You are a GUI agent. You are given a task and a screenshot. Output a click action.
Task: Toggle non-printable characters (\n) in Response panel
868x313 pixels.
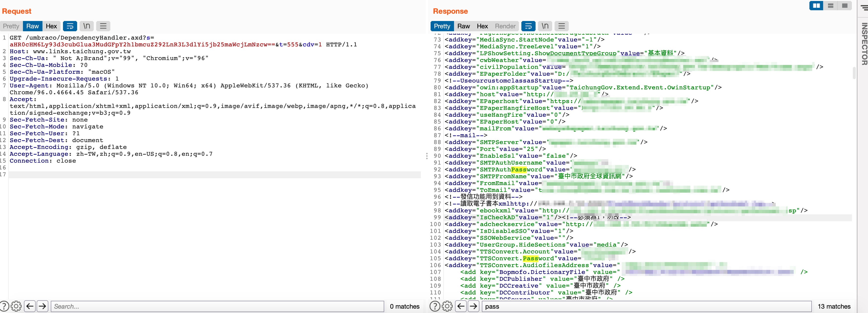tap(545, 26)
